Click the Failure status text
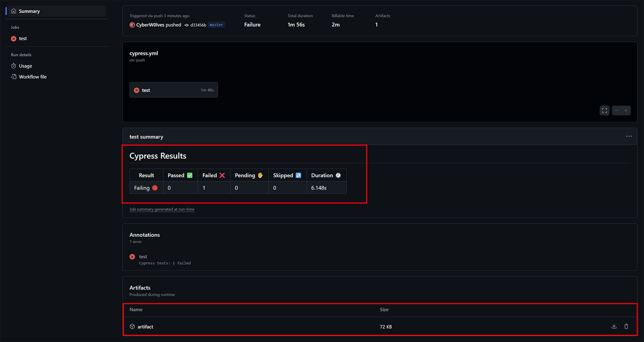The width and height of the screenshot is (644, 342). pos(253,25)
